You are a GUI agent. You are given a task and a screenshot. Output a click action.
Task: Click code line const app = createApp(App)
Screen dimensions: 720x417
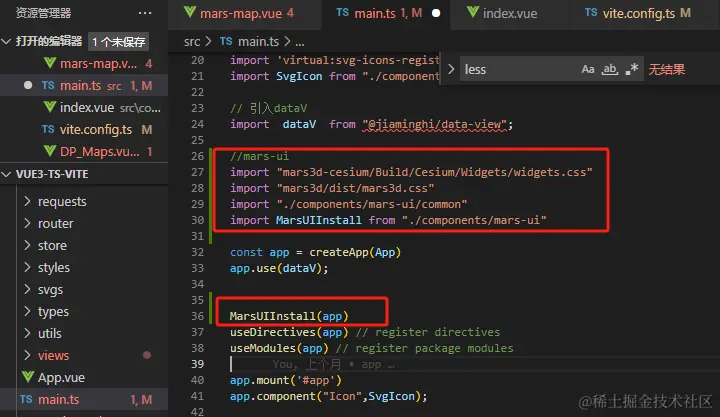(x=315, y=252)
